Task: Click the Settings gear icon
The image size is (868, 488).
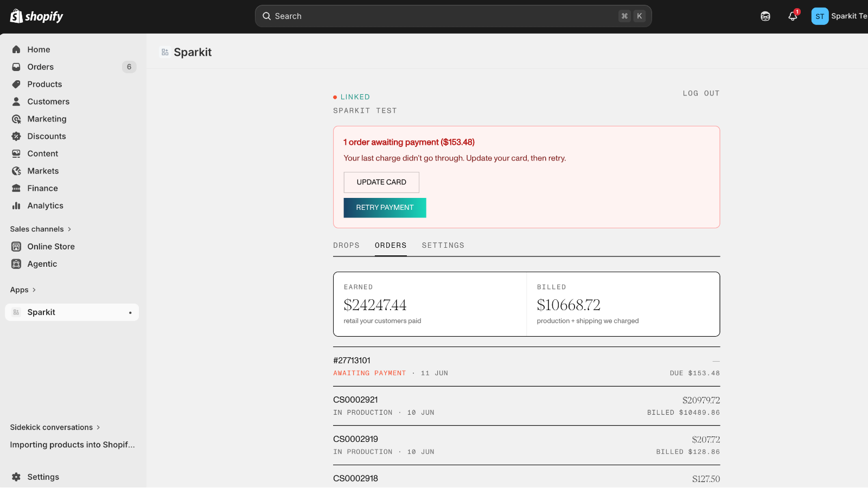Action: 16,477
